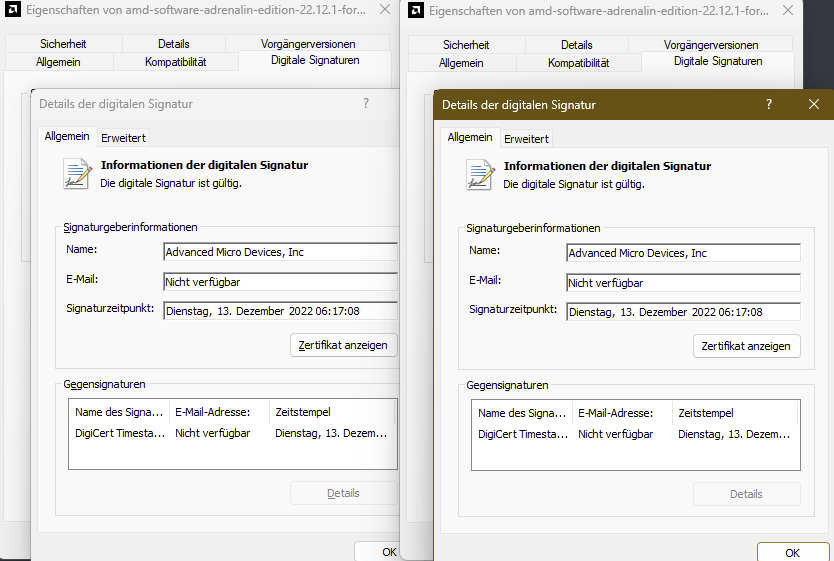Click Signaturzeitpunkt field in left signature dialog
This screenshot has width=834, height=561.
(280, 311)
